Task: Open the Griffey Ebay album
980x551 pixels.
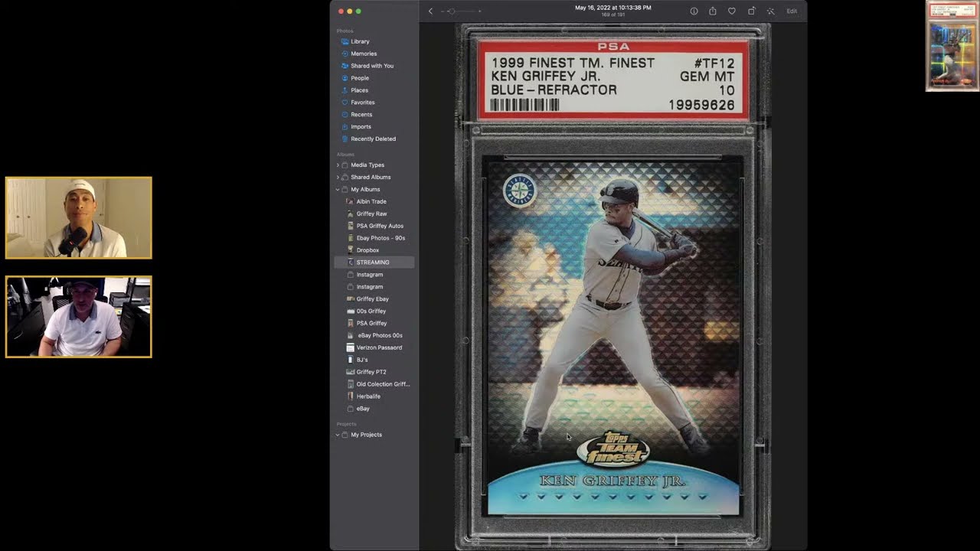Action: tap(374, 299)
